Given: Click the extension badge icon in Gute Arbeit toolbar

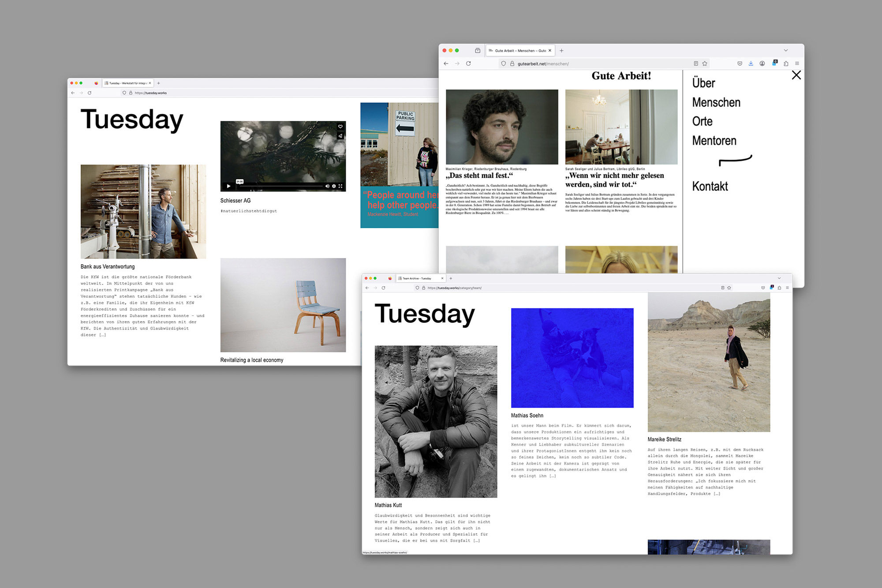Looking at the screenshot, I should pyautogui.click(x=774, y=63).
